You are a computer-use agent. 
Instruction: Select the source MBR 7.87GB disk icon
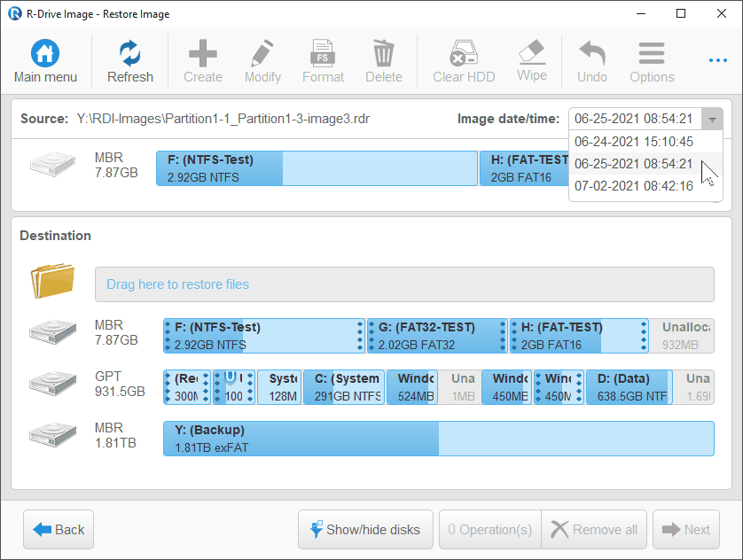[x=52, y=164]
